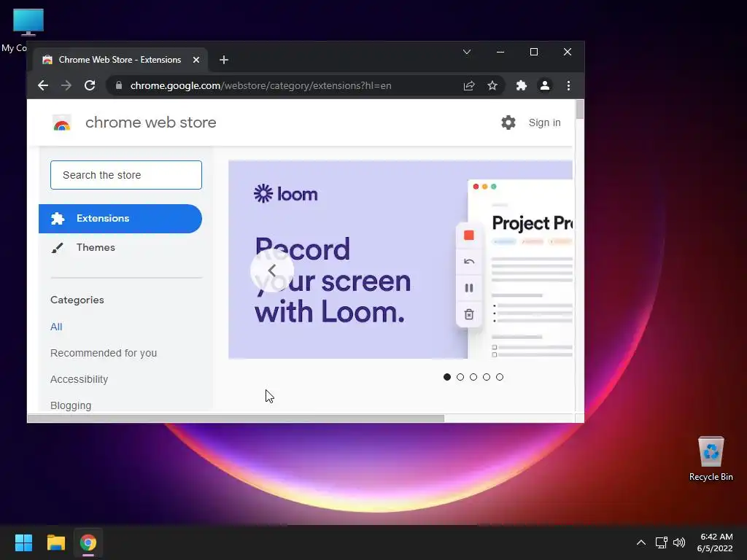Viewport: 747px width, 560px height.
Task: Select the second carousel dot
Action: point(460,377)
